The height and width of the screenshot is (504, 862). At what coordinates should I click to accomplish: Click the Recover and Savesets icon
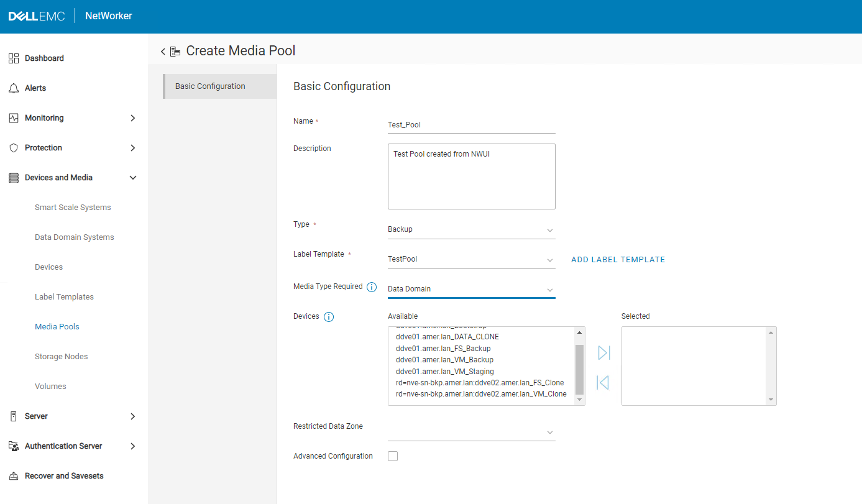click(x=13, y=475)
